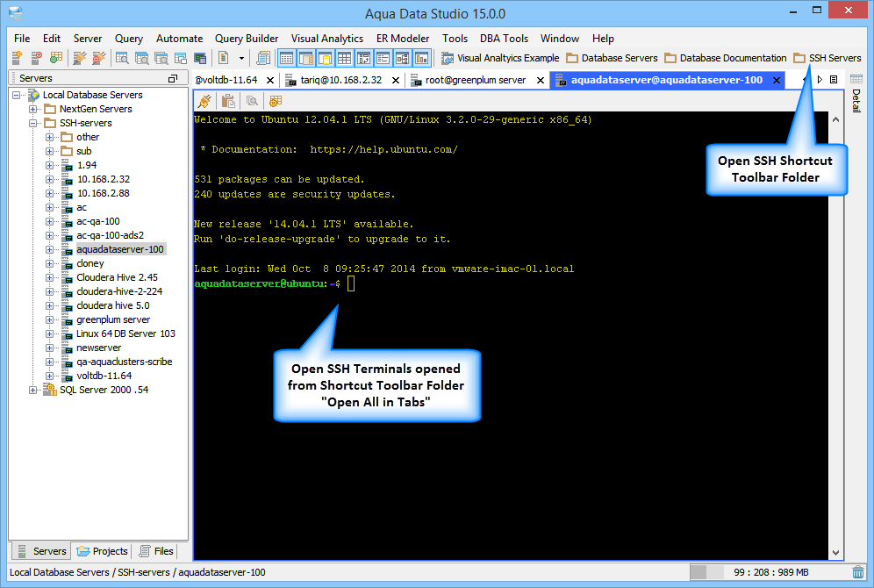This screenshot has width=874, height=588.
Task: Close the @voltdb-11.64 tab
Action: tap(270, 80)
